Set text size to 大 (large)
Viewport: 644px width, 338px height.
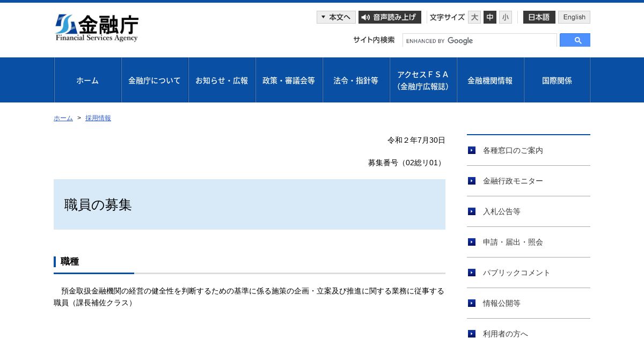474,17
